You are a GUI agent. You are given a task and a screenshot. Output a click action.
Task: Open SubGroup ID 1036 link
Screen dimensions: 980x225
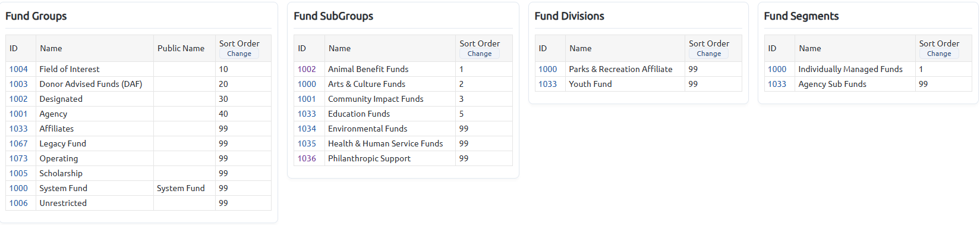click(x=307, y=158)
